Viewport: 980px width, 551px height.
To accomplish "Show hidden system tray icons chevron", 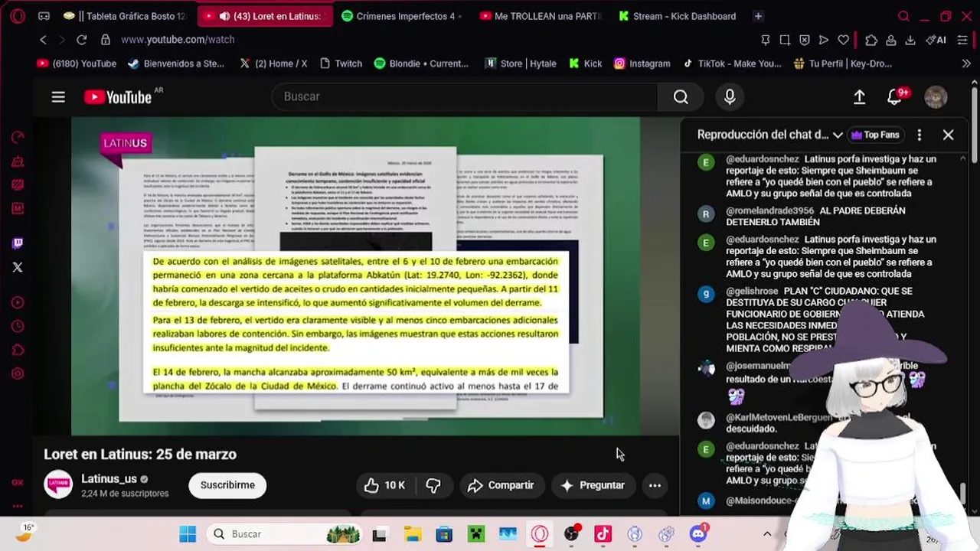I will (x=767, y=534).
